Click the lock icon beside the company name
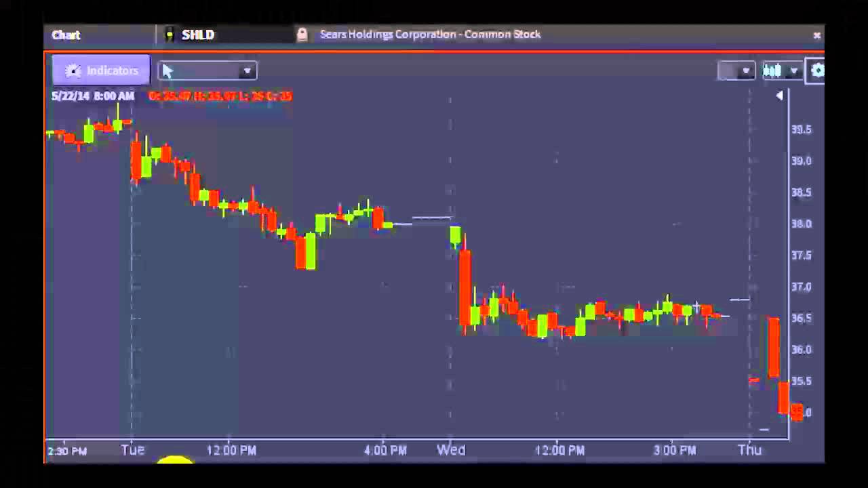868x488 pixels. (x=302, y=35)
